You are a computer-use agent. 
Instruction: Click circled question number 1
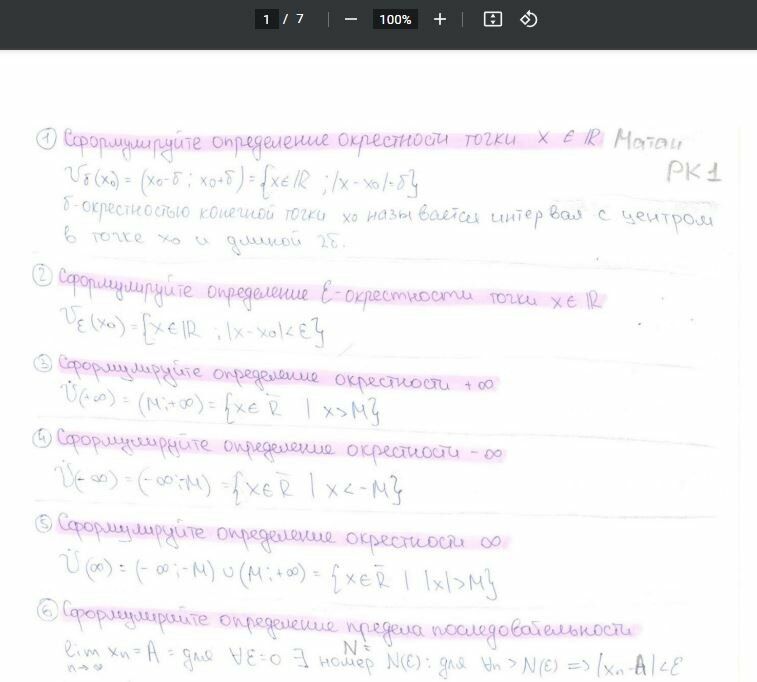[46, 139]
